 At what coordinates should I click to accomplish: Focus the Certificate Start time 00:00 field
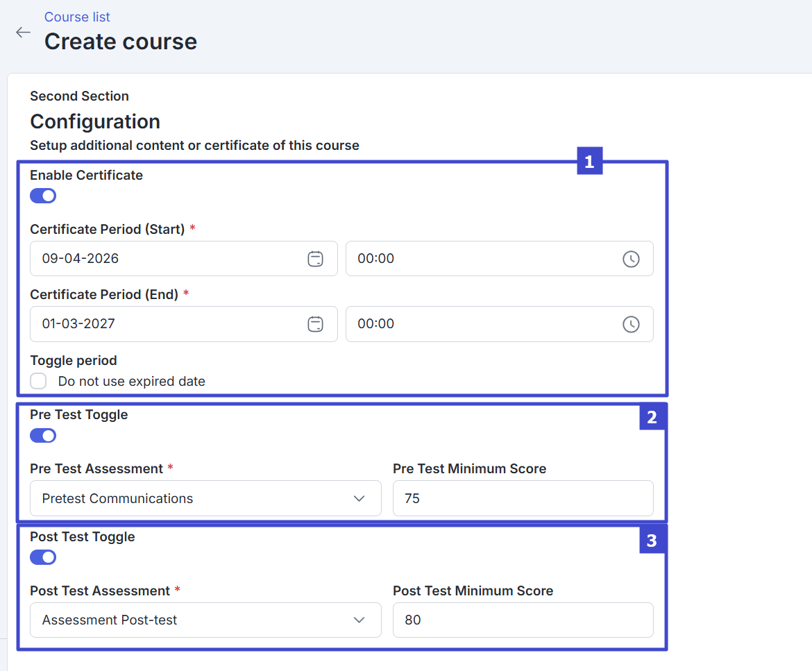click(x=479, y=259)
